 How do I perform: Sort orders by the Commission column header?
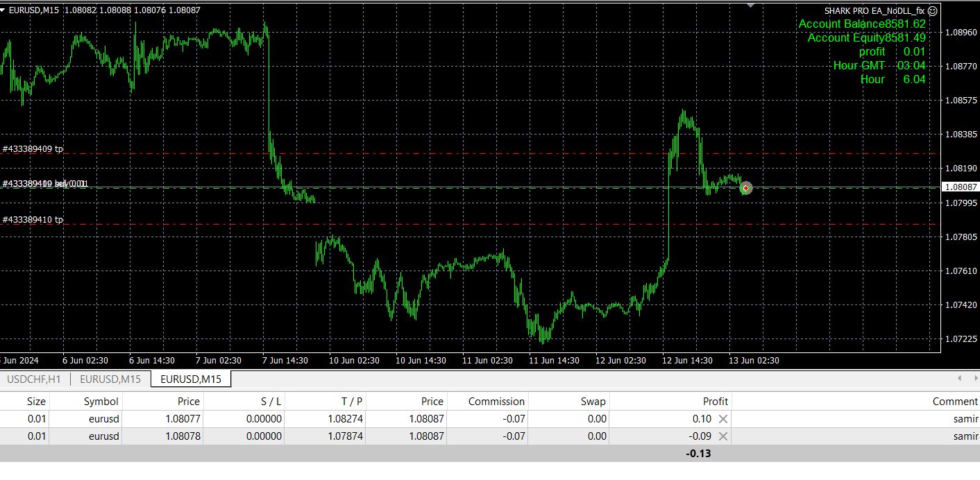(496, 401)
